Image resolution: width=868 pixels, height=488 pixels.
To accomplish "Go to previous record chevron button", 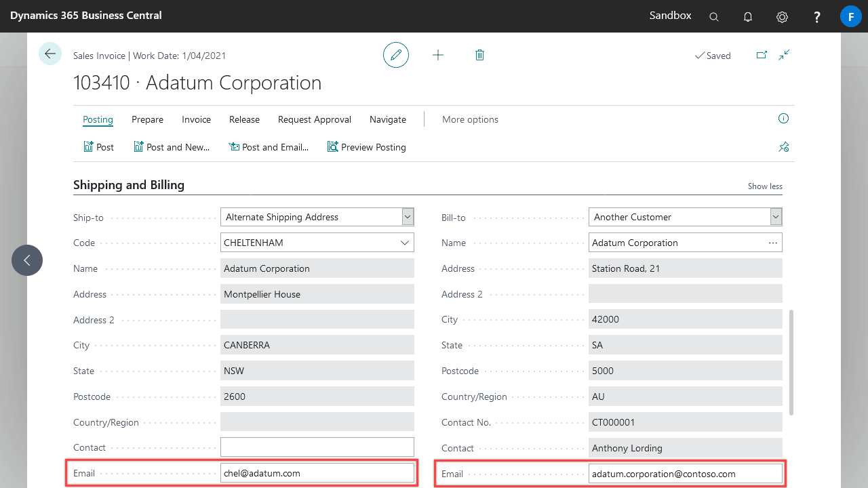I will 27,260.
